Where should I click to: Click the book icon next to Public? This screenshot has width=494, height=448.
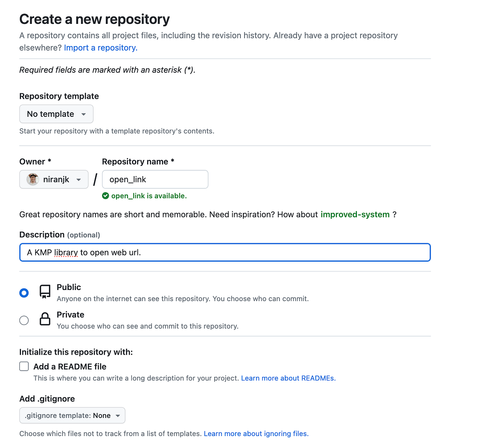coord(45,291)
